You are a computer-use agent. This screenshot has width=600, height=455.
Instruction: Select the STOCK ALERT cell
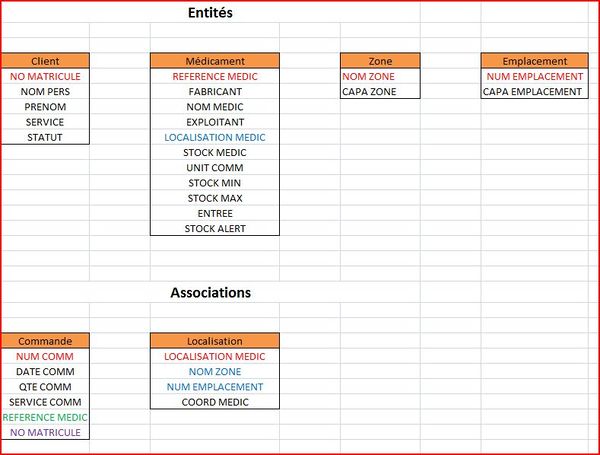click(215, 228)
